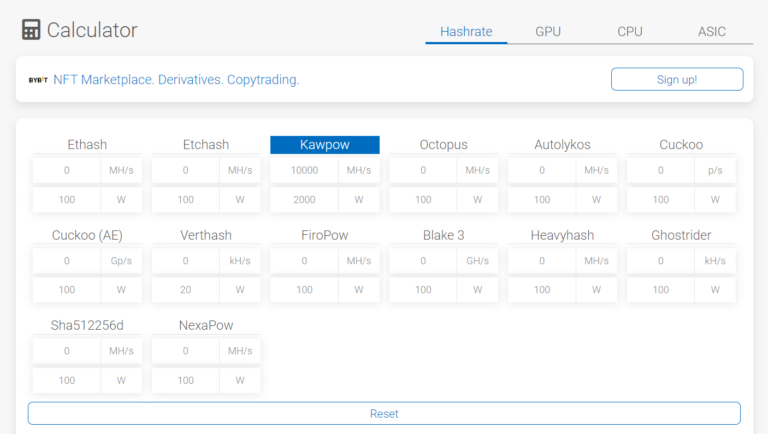Click the Kawpow power input showing 2000
Screen dimensions: 768x434
[304, 199]
